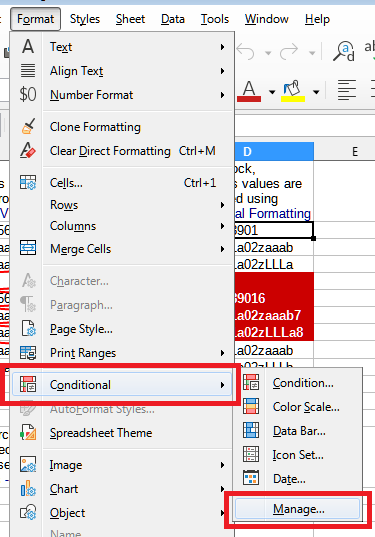
Task: Click the Spreadsheet Theme icon
Action: tap(28, 433)
